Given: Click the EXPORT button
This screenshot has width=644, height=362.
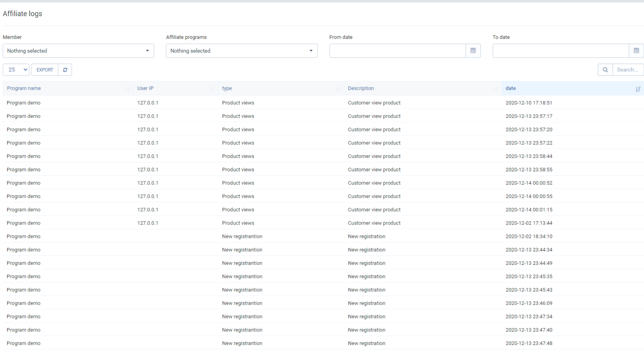Looking at the screenshot, I should (x=45, y=70).
